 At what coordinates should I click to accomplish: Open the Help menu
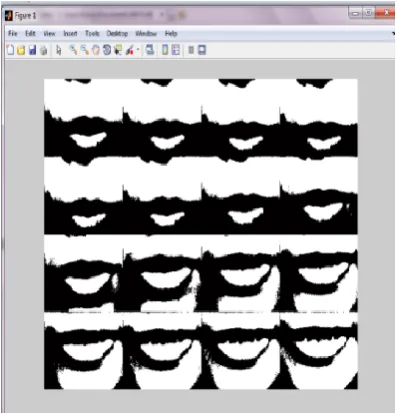171,33
